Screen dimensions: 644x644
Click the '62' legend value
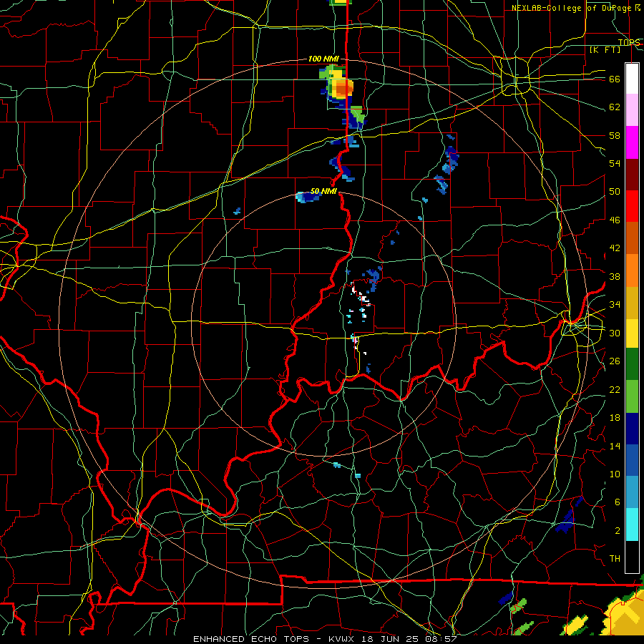tap(615, 107)
